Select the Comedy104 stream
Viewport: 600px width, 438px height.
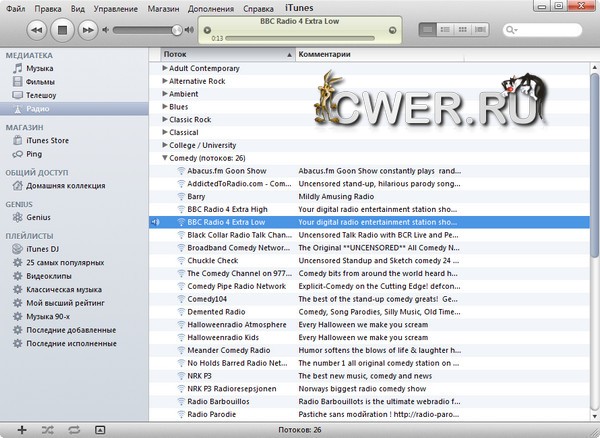pyautogui.click(x=369, y=299)
